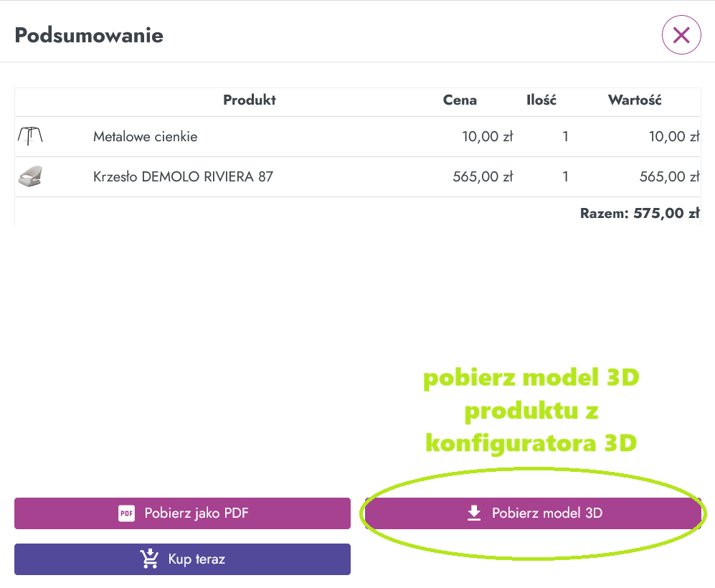Click the Podsumowanie dialog title

point(89,35)
